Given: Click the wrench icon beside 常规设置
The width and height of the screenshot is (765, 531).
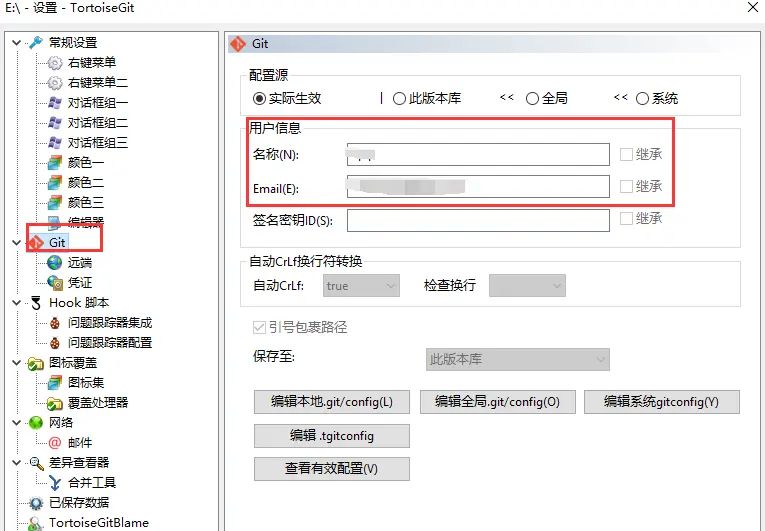Looking at the screenshot, I should click(36, 42).
